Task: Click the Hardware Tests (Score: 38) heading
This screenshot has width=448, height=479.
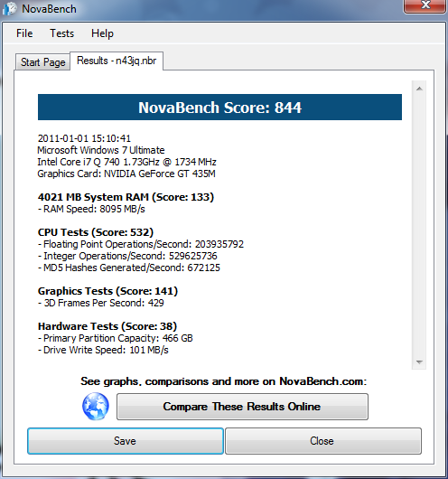Action: click(x=107, y=326)
